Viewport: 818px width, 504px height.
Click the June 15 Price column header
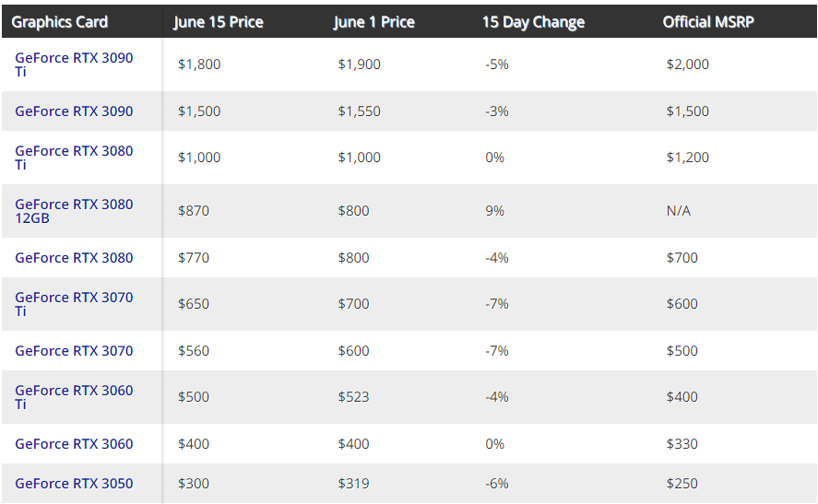click(x=218, y=22)
